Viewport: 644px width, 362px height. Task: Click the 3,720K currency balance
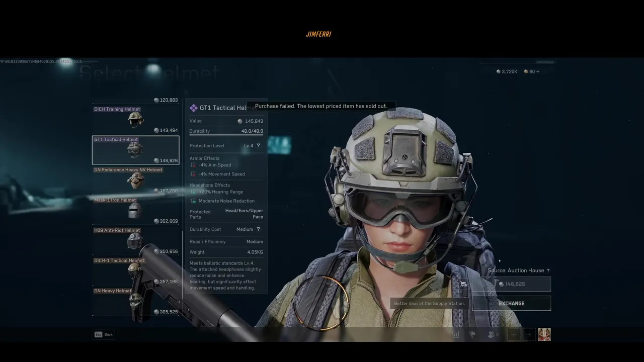click(507, 71)
